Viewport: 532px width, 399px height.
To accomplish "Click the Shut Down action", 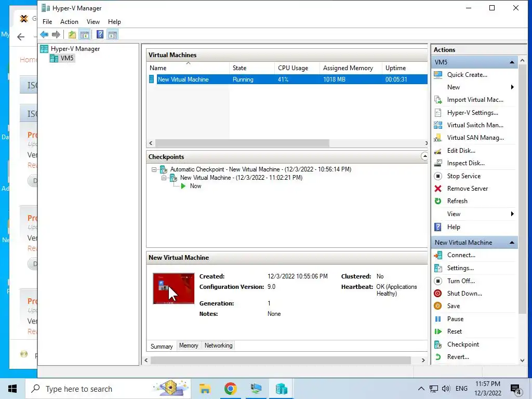I will pos(464,294).
